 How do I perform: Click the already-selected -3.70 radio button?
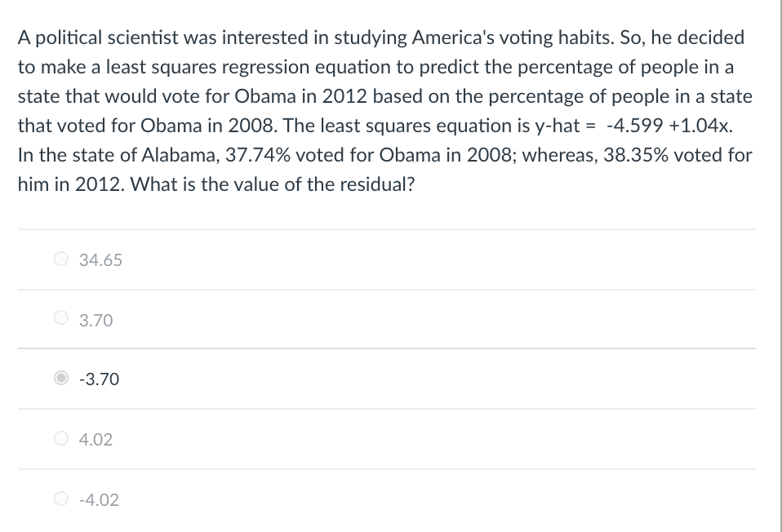[60, 379]
